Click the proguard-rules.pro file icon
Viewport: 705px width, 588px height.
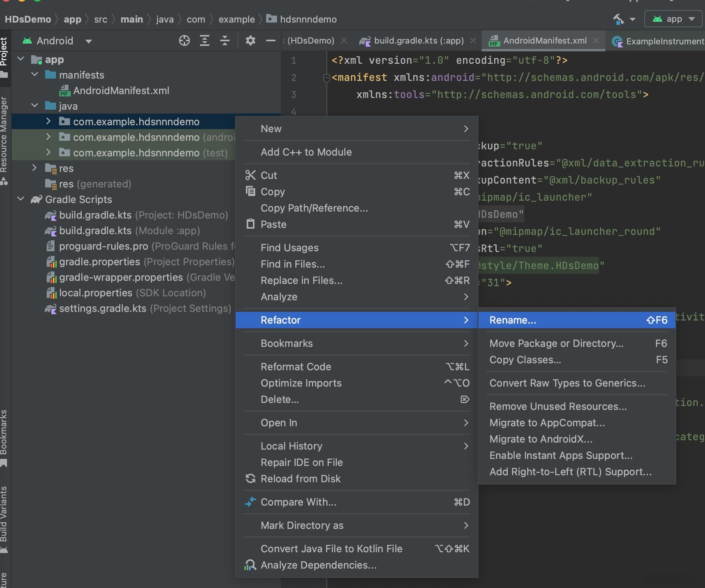point(51,246)
